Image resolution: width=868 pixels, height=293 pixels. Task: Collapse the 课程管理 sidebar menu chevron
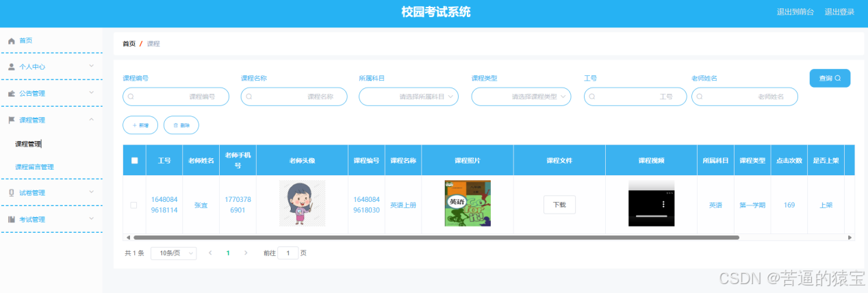pos(92,120)
